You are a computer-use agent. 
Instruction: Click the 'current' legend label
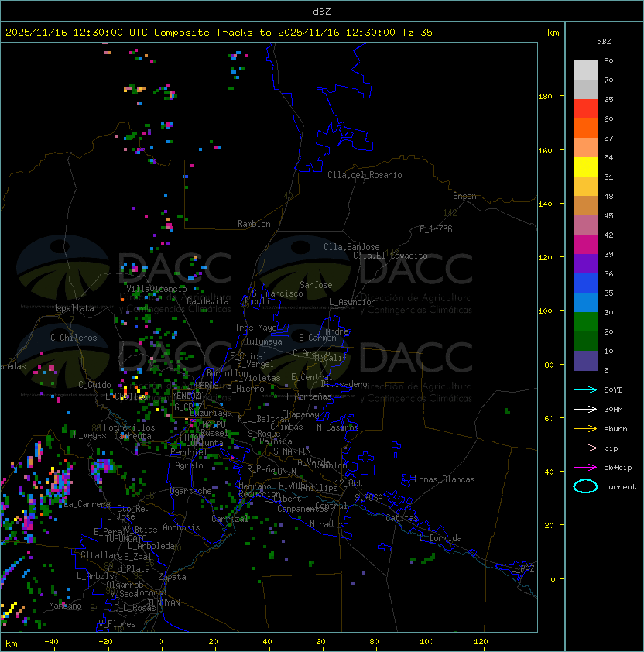tap(620, 487)
